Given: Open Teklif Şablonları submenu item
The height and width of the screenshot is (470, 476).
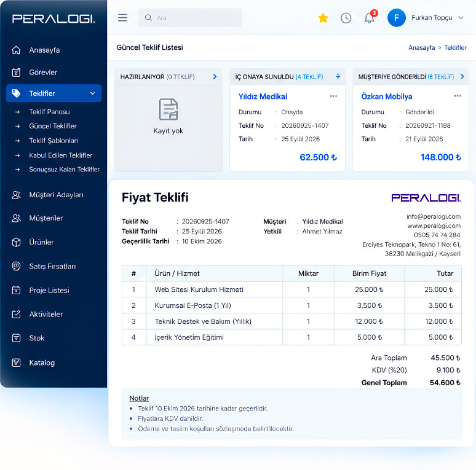Looking at the screenshot, I should tap(54, 141).
